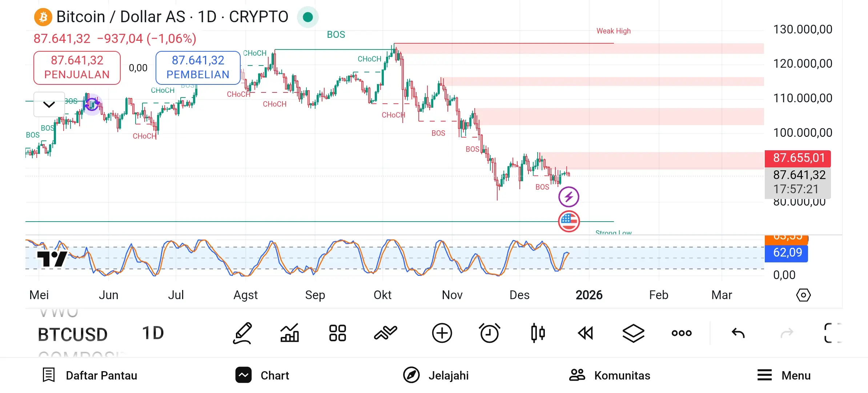The height and width of the screenshot is (393, 868).
Task: Open the layout grid templates icon
Action: pos(337,333)
